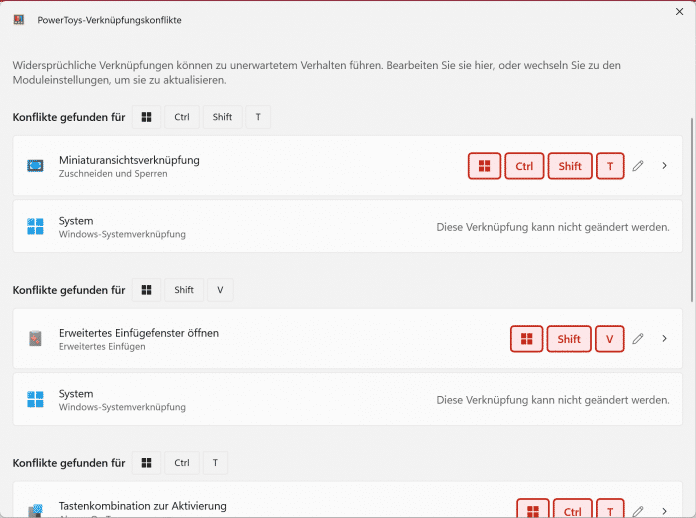696x518 pixels.
Task: Click first 'Diese Verknüpfung kann nicht geändert werden' note
Action: [553, 227]
